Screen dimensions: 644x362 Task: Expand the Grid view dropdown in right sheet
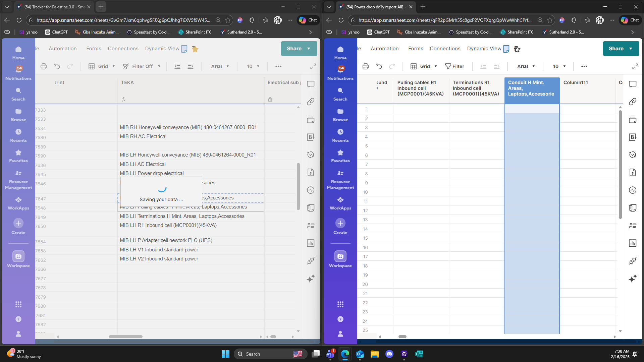coord(424,66)
